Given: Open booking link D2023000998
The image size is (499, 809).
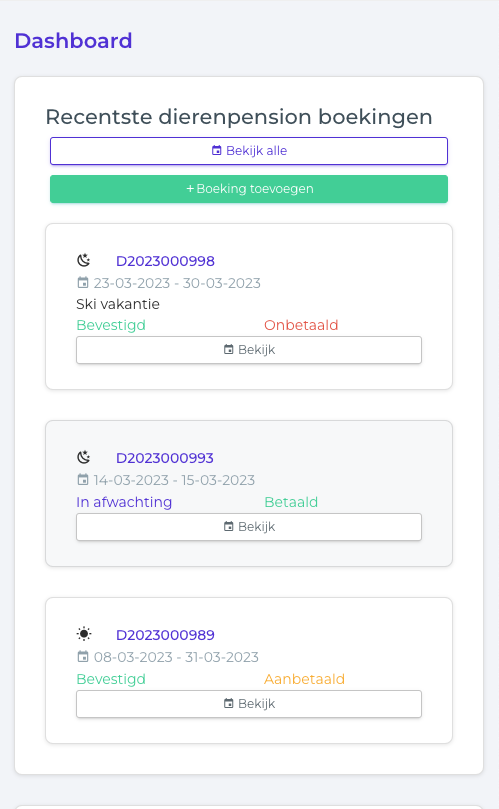Looking at the screenshot, I should pos(165,261).
